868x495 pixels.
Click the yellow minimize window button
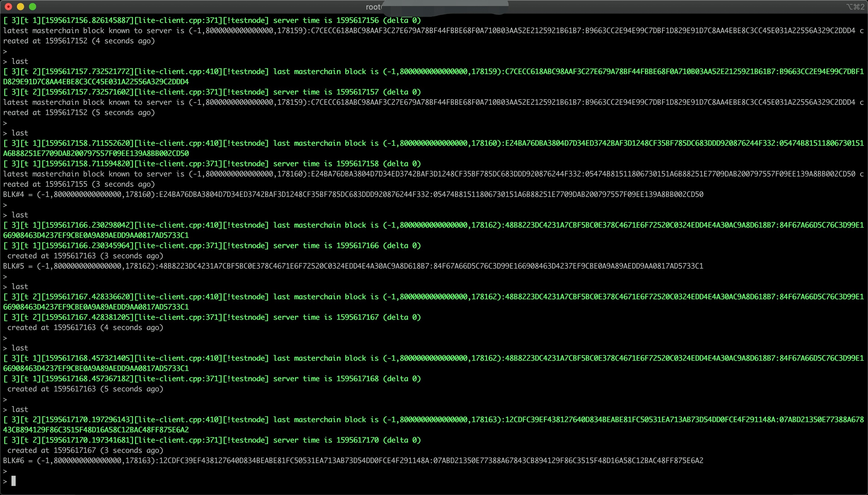point(20,6)
